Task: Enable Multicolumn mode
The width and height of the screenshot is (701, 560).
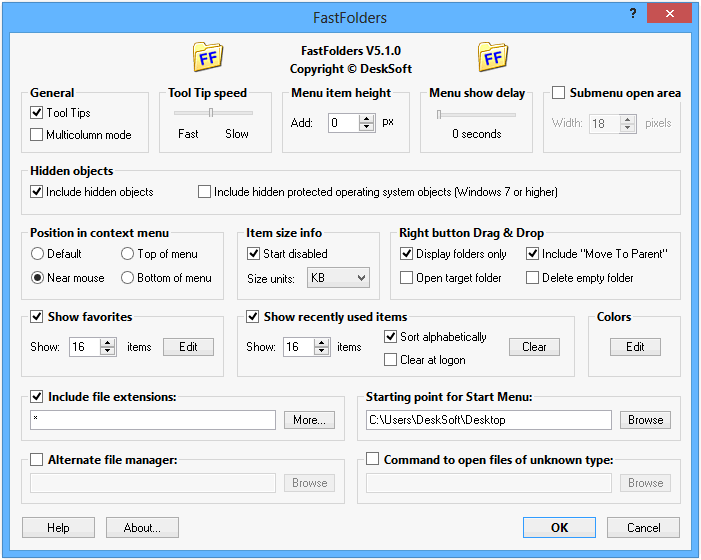Action: point(37,135)
